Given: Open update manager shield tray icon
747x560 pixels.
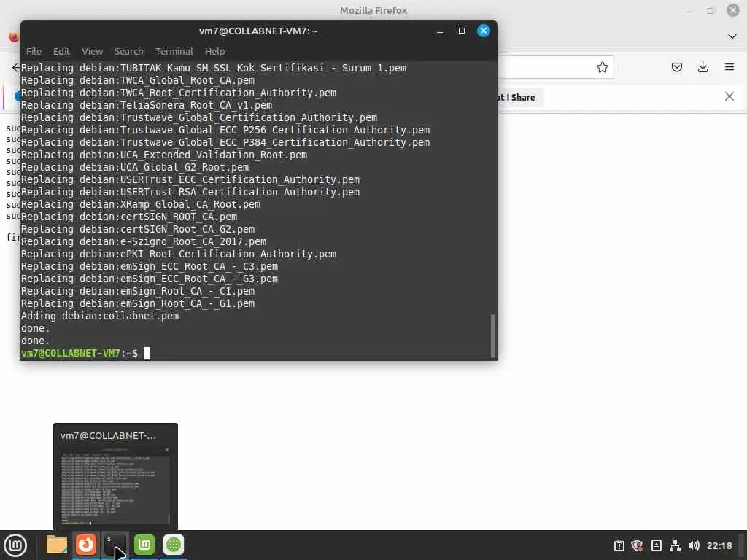Looking at the screenshot, I should [637, 545].
